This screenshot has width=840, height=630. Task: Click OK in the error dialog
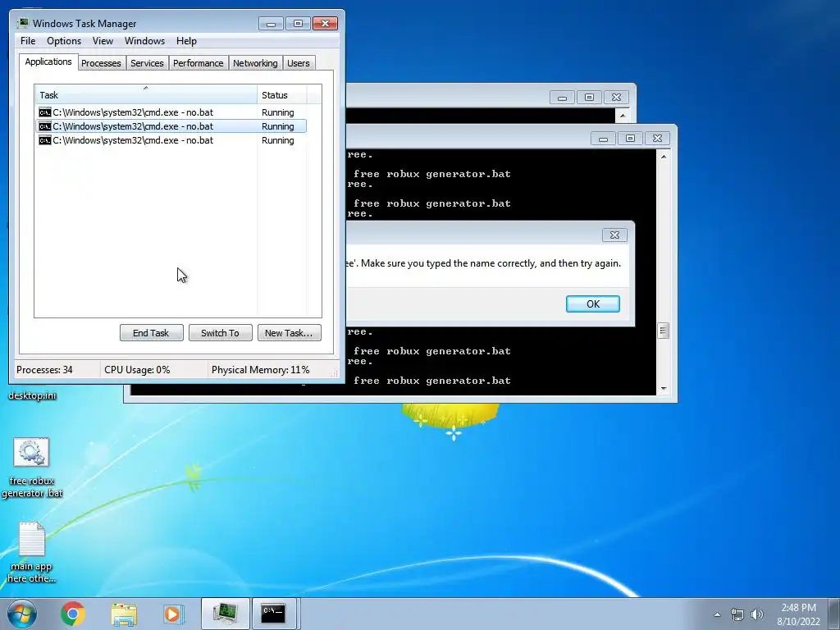593,304
